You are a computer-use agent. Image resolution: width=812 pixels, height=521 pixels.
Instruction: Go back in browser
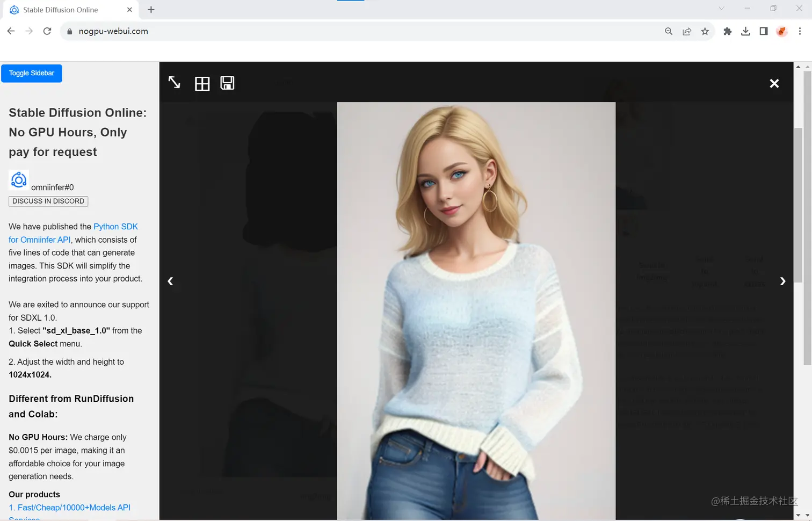click(x=11, y=31)
